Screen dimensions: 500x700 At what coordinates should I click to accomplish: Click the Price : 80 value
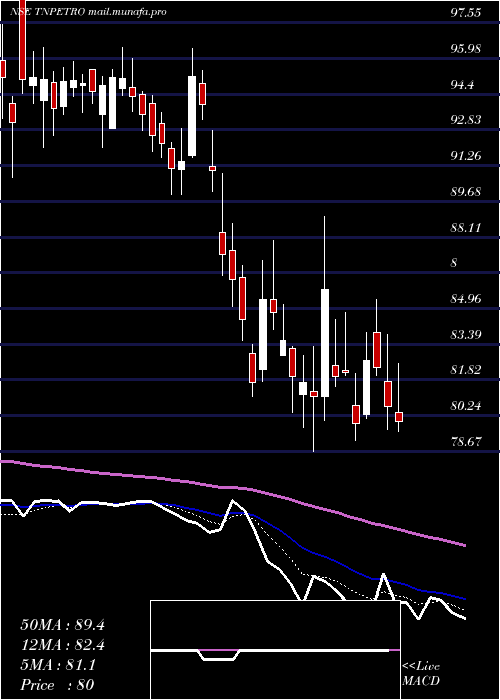[57, 685]
